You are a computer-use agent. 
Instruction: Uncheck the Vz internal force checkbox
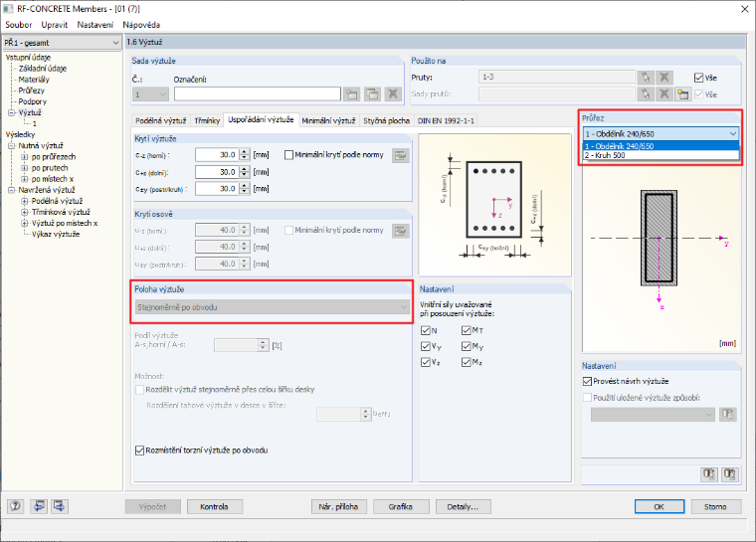(x=426, y=362)
